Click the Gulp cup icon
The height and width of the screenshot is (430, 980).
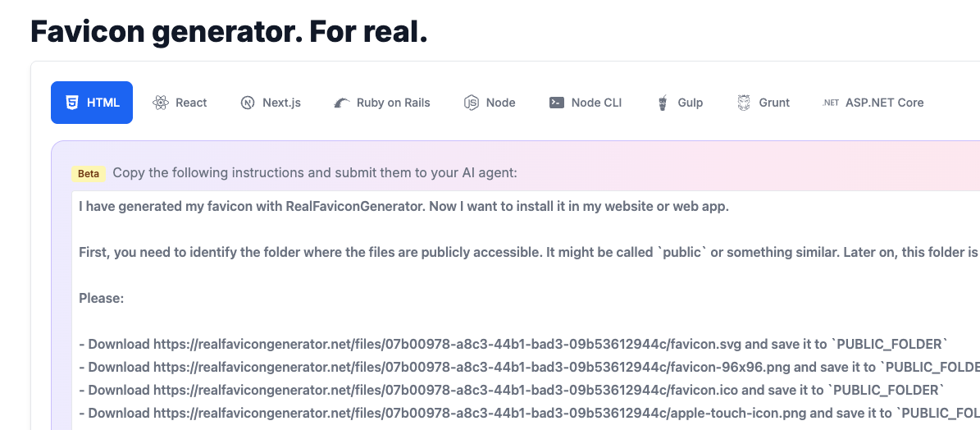(x=663, y=103)
